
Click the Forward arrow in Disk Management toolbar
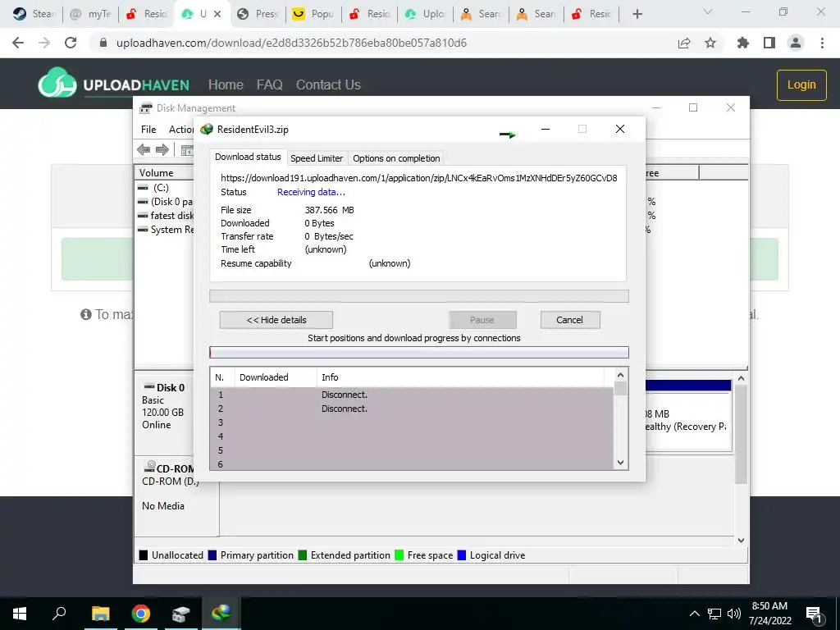pos(162,150)
